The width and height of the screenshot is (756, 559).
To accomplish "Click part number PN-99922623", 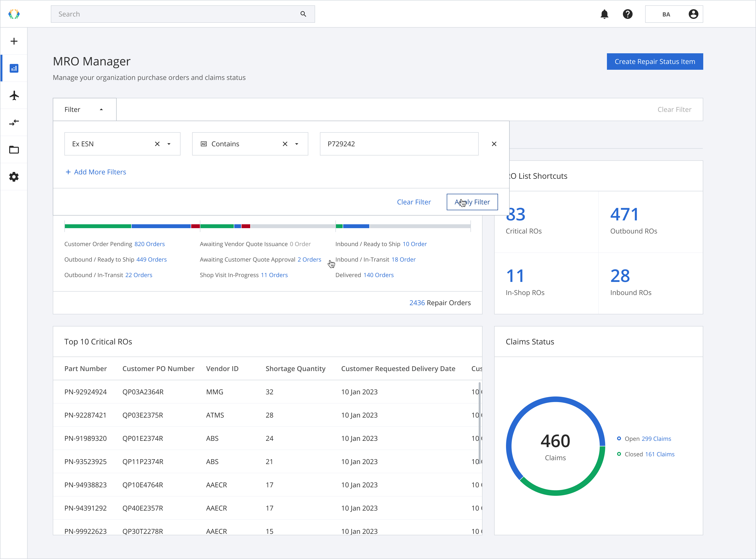I will [x=85, y=531].
